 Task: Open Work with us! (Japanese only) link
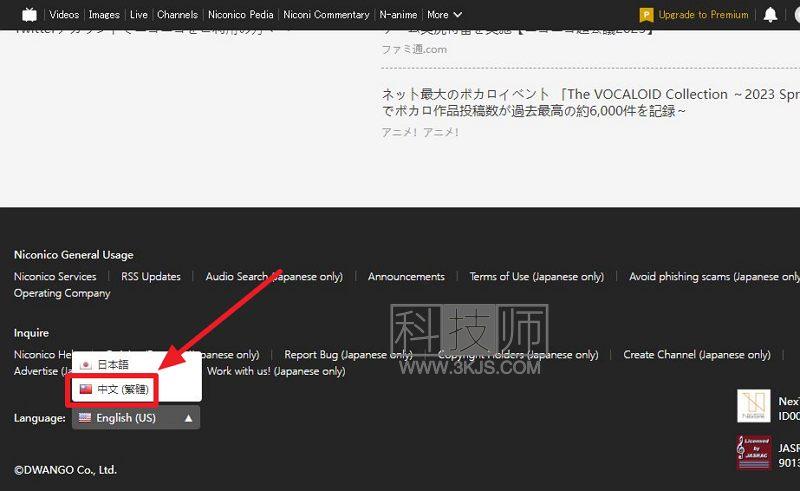point(276,372)
